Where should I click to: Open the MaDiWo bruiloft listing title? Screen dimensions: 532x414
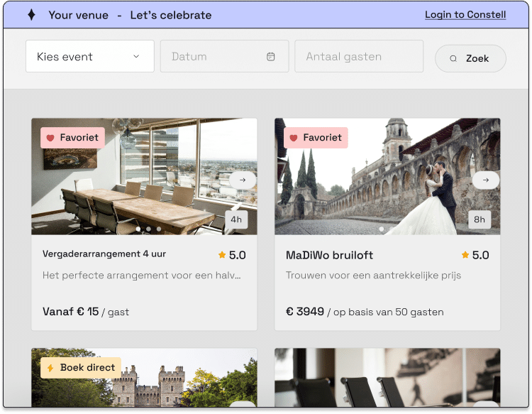(x=329, y=255)
